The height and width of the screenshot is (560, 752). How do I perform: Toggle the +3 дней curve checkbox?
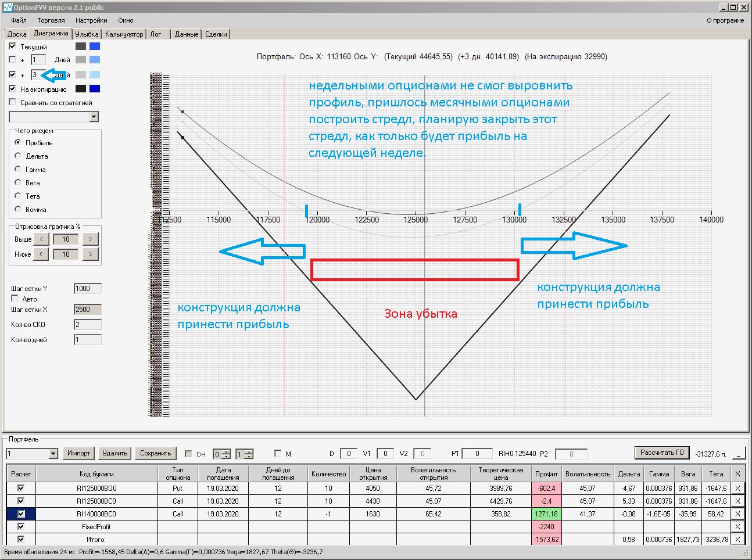pyautogui.click(x=12, y=75)
